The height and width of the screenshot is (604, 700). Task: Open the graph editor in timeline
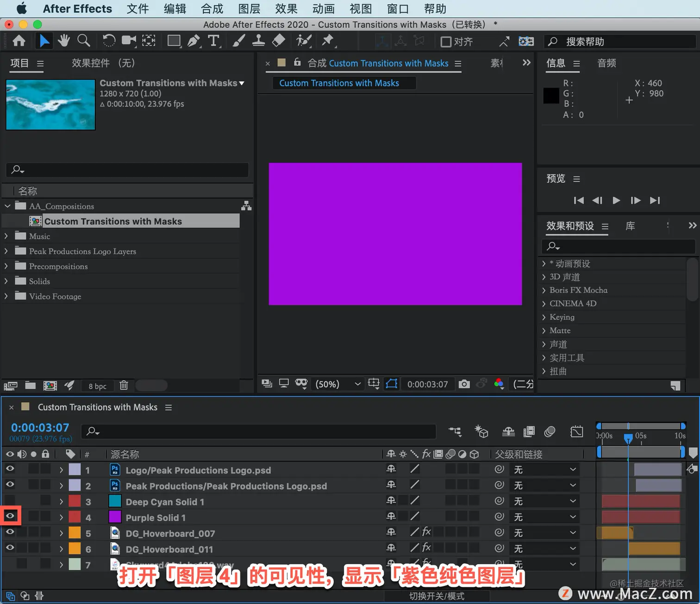577,432
